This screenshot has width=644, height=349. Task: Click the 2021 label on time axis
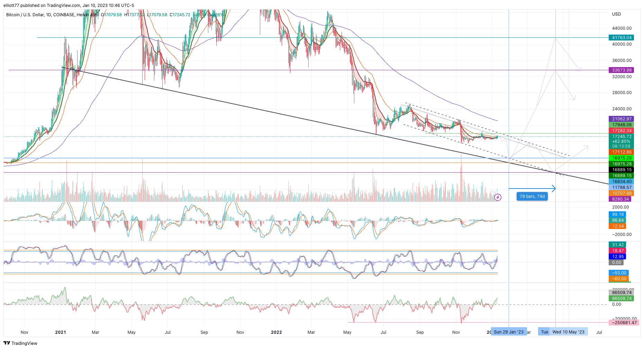click(x=61, y=332)
